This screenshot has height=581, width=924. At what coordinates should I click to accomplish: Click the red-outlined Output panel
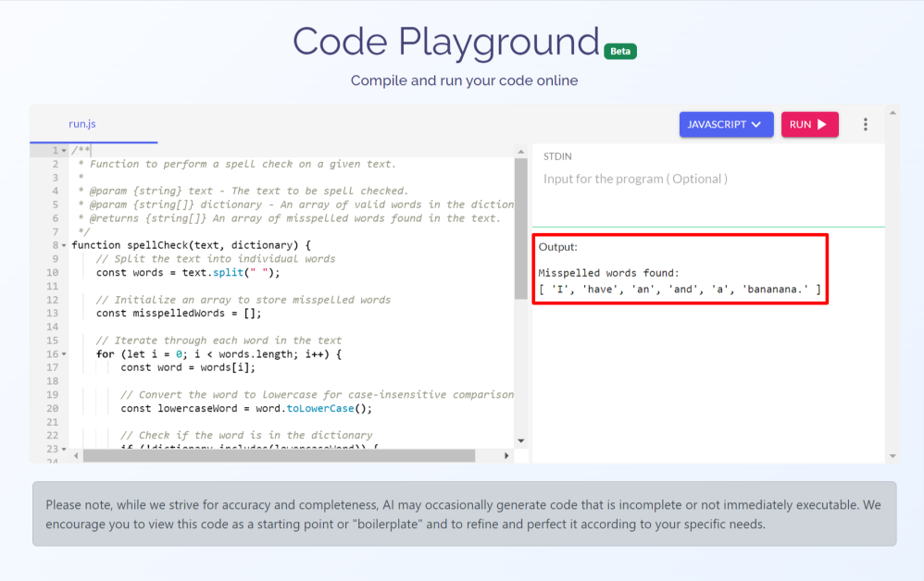(681, 269)
